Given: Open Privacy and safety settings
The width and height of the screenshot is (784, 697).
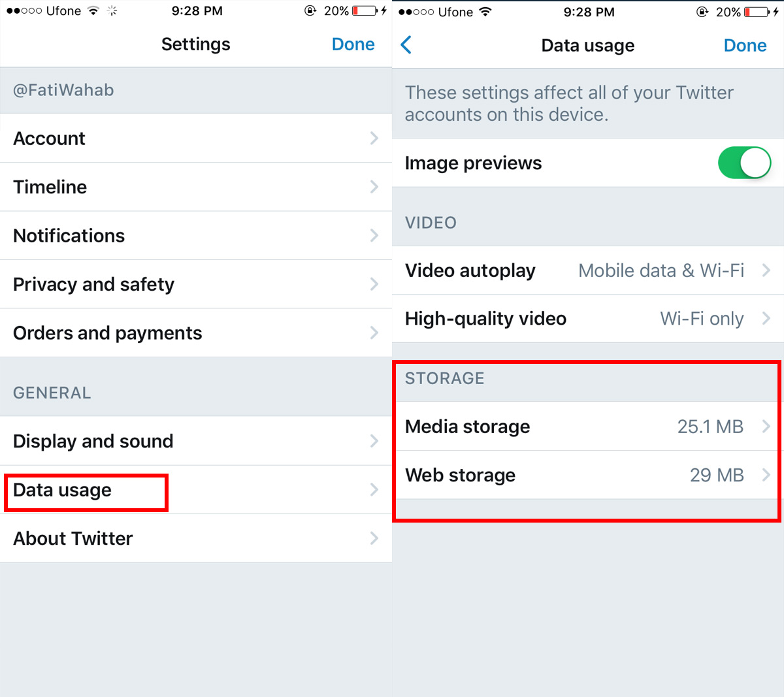Looking at the screenshot, I should 93,284.
